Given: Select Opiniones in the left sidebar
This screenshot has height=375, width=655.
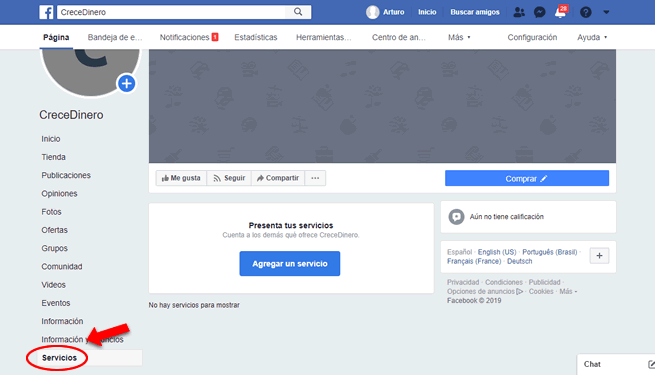Looking at the screenshot, I should [59, 194].
